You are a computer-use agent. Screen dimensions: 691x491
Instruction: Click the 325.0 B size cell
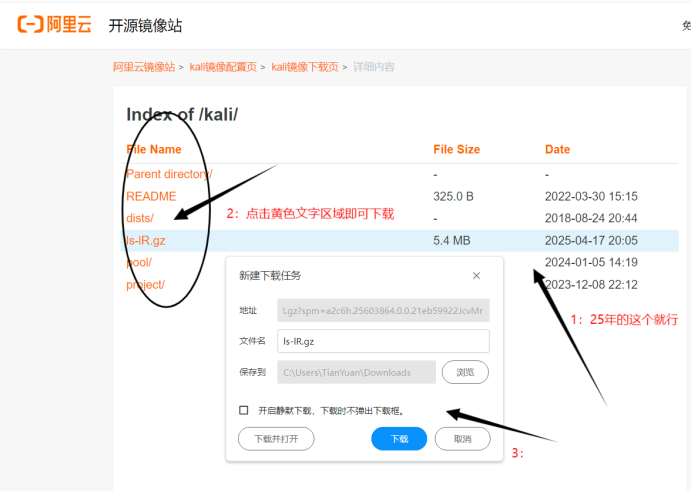(x=453, y=196)
